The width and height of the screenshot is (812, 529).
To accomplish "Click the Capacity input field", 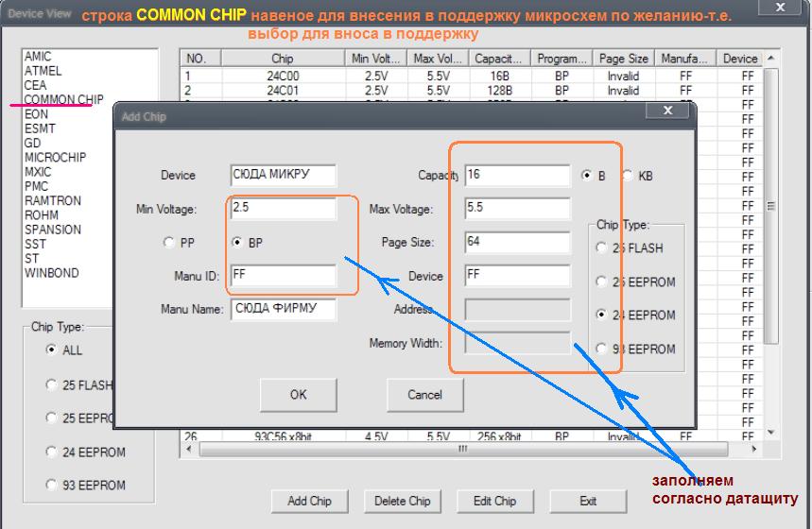I will 517,175.
